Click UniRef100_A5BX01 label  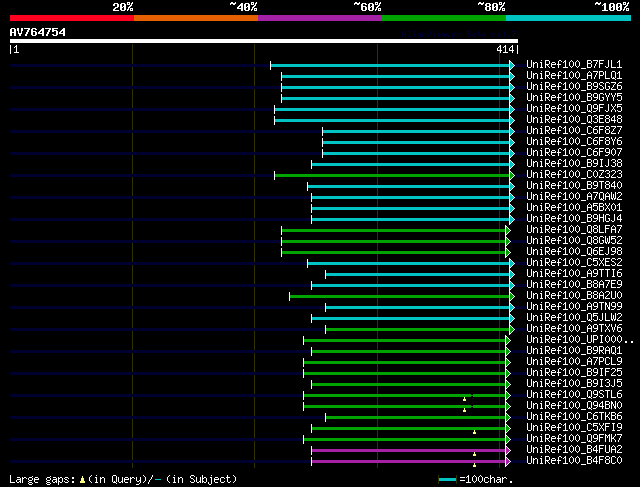pyautogui.click(x=574, y=208)
